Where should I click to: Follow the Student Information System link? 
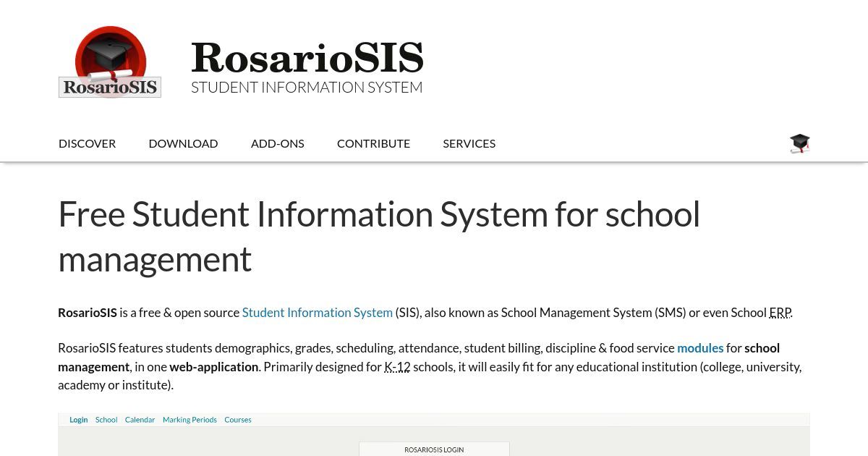[318, 313]
